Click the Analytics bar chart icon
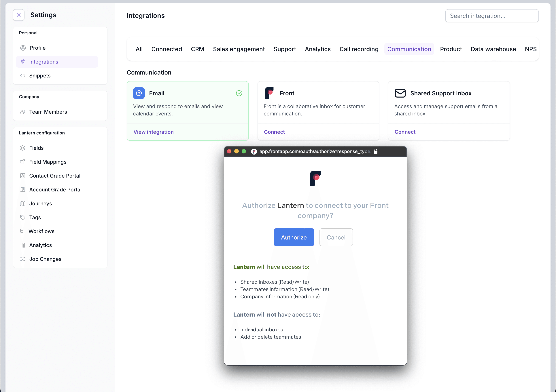 coord(22,245)
